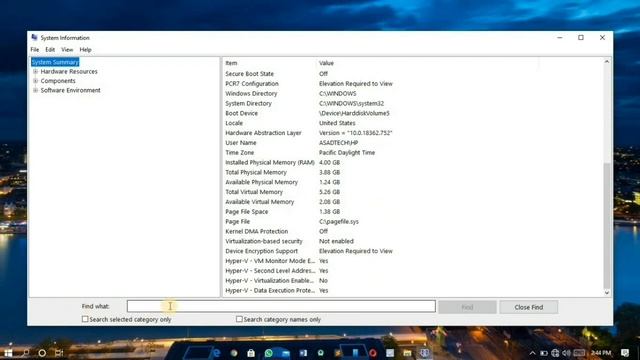Select the Available Physical Memory row
The image size is (640, 360).
tap(413, 182)
